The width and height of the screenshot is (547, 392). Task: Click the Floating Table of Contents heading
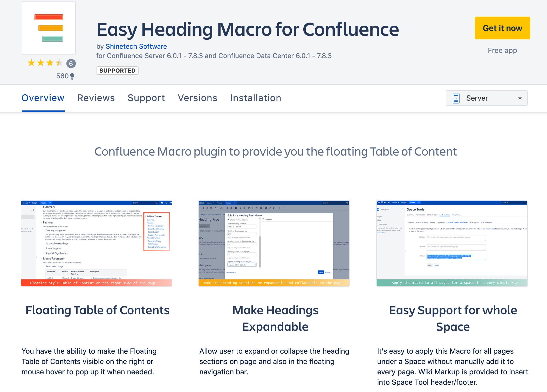point(97,310)
